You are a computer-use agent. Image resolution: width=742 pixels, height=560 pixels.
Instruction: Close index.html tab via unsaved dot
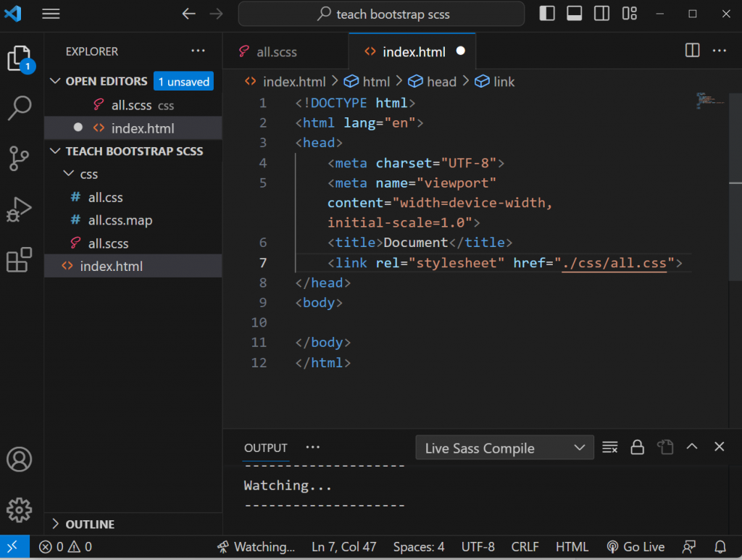click(460, 51)
